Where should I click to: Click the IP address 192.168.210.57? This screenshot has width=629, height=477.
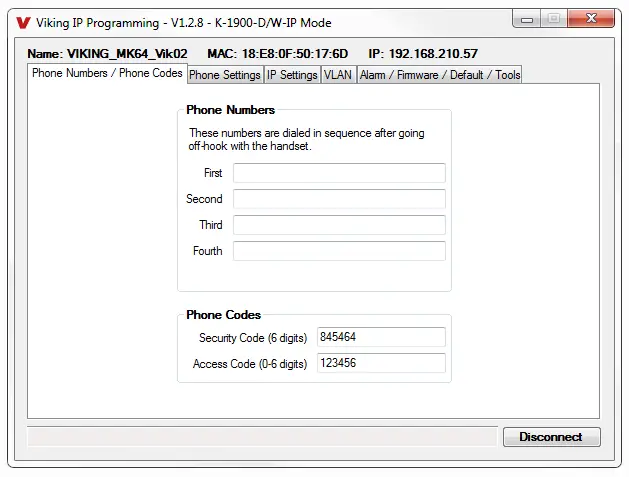(x=433, y=54)
